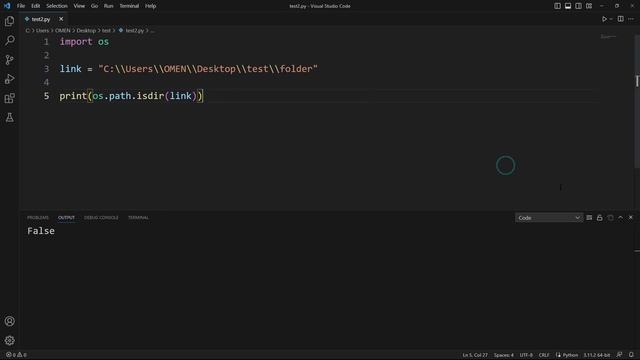The image size is (640, 360).
Task: Run Python file with play button
Action: tap(604, 19)
